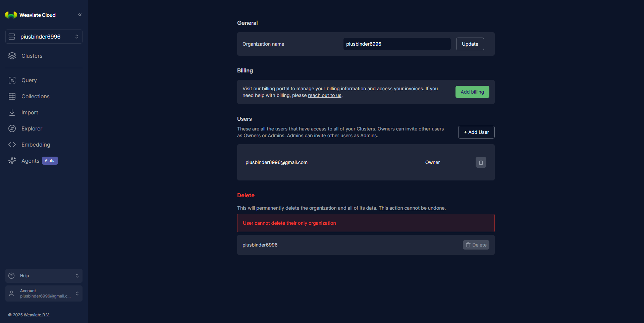Click the + Add User button
The width and height of the screenshot is (644, 323).
coord(476,132)
